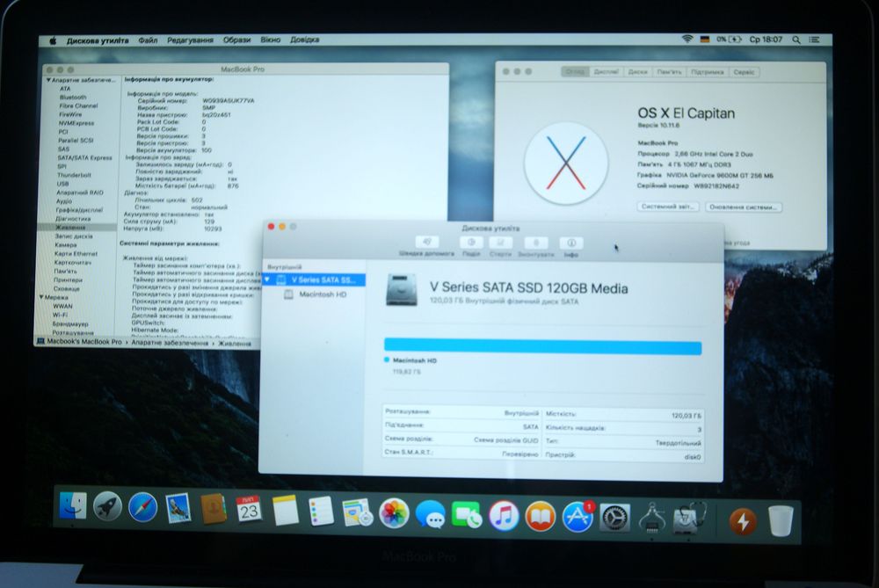Collapse the Апаратне забезпечення tree section
The image size is (879, 588).
(48, 80)
